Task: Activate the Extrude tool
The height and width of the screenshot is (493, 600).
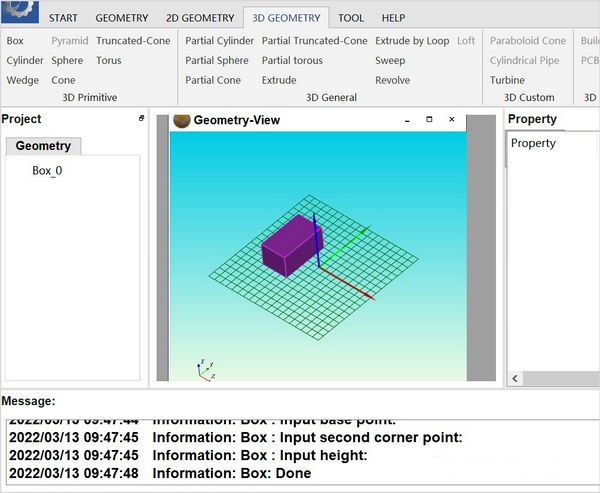Action: tap(279, 80)
